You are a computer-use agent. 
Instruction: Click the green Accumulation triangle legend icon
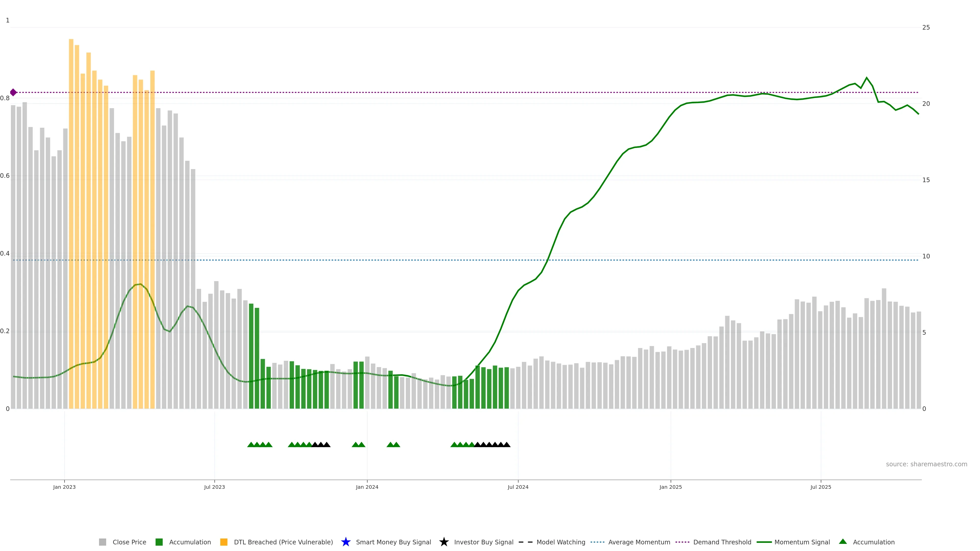(x=843, y=542)
